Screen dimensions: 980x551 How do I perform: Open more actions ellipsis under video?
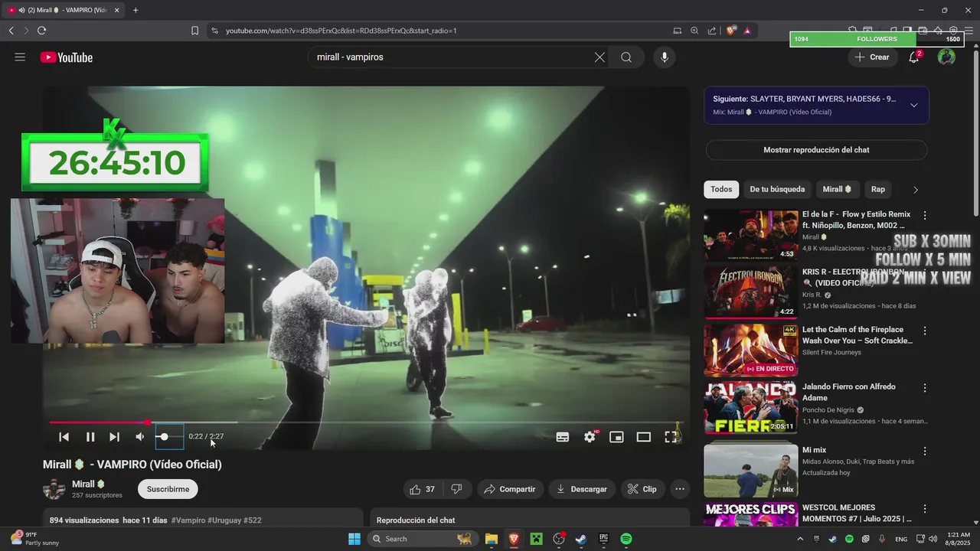pyautogui.click(x=680, y=489)
